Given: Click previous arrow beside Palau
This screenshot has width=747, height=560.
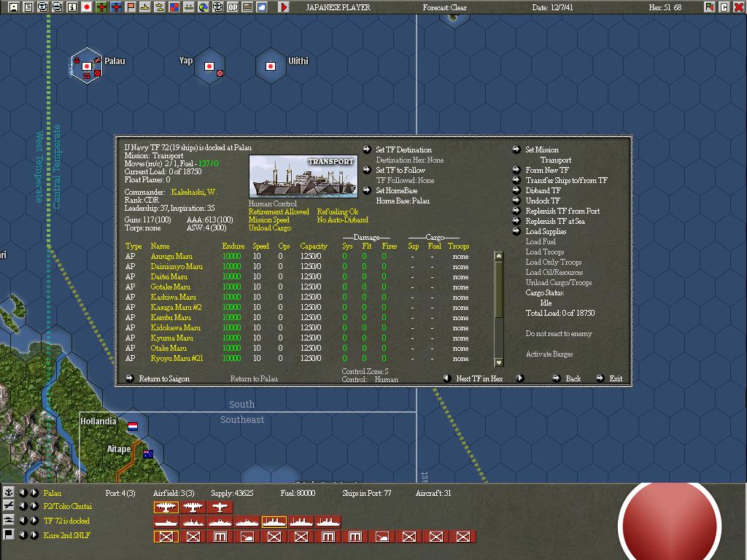Looking at the screenshot, I should pyautogui.click(x=23, y=493).
